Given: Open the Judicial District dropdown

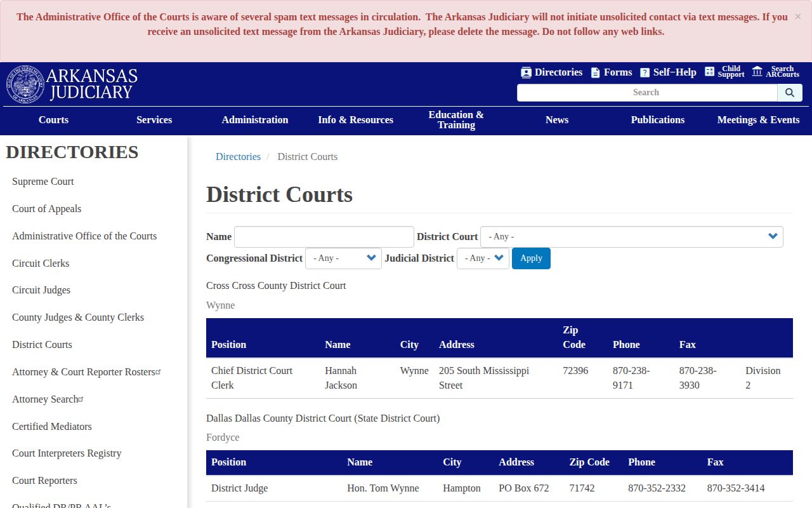Looking at the screenshot, I should pyautogui.click(x=483, y=258).
